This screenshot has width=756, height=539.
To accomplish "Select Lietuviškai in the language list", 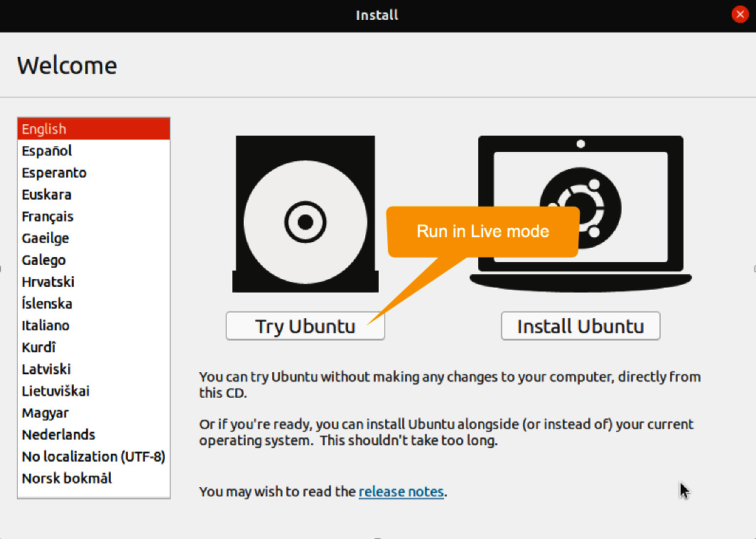I will (94, 391).
